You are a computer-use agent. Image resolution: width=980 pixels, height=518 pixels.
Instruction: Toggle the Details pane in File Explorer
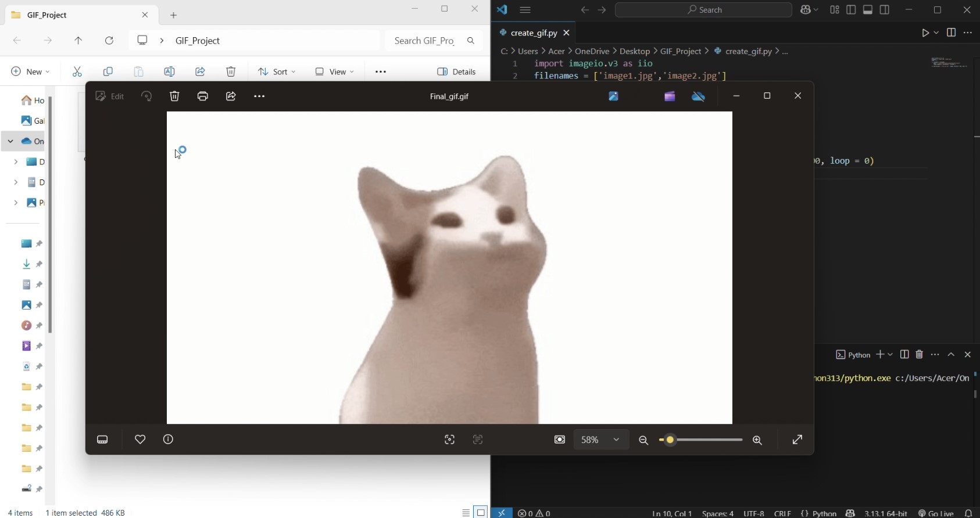(x=457, y=71)
